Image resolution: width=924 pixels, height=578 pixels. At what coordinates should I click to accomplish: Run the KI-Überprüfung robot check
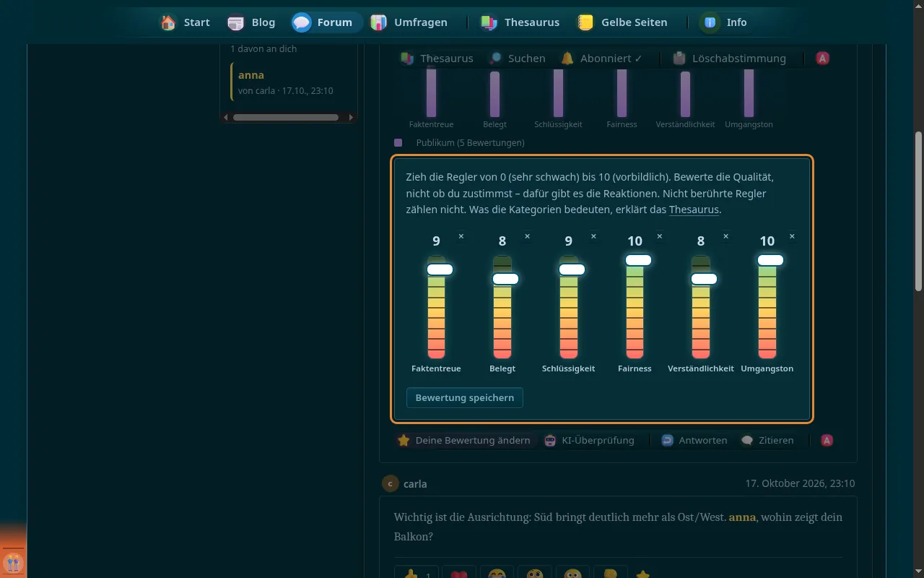[x=589, y=440]
